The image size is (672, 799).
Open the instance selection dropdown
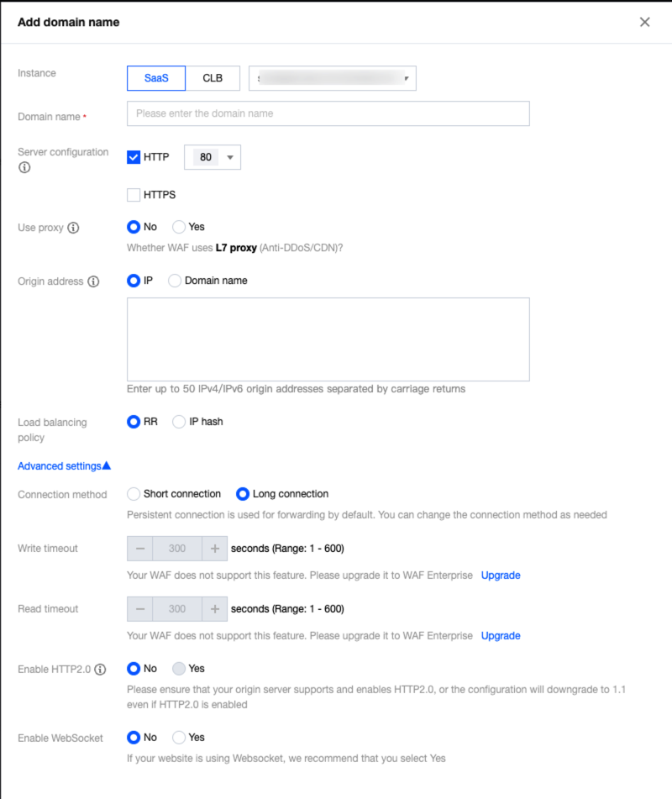pyautogui.click(x=333, y=78)
